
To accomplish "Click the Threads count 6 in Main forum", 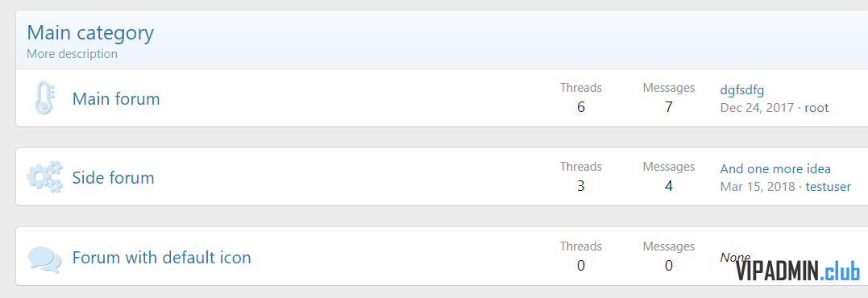I will point(581,106).
